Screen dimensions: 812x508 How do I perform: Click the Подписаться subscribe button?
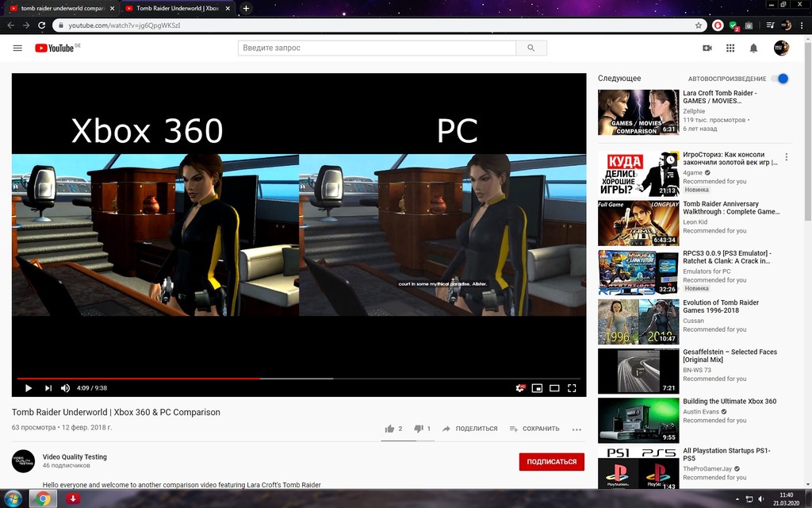pyautogui.click(x=552, y=461)
